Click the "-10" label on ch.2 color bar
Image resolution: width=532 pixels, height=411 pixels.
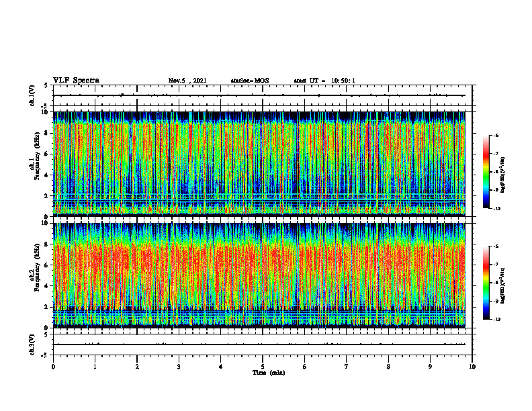click(x=496, y=320)
